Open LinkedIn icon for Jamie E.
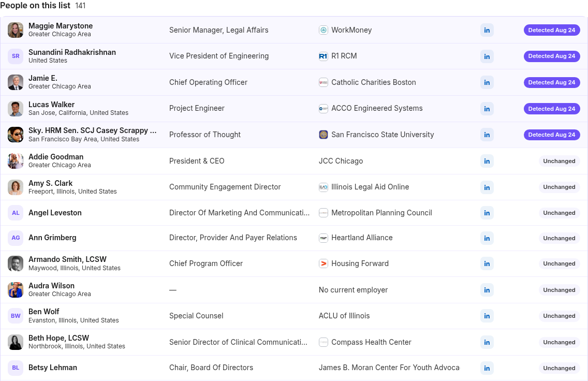The image size is (588, 381). coord(487,82)
